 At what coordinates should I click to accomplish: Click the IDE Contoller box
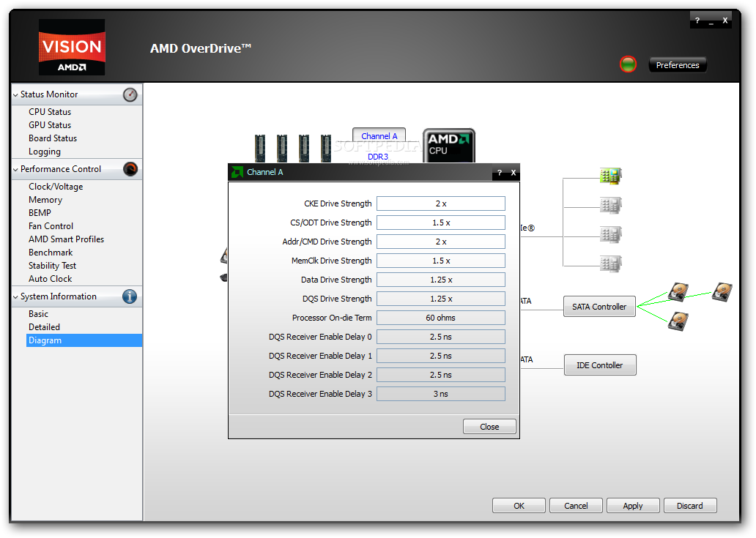600,365
